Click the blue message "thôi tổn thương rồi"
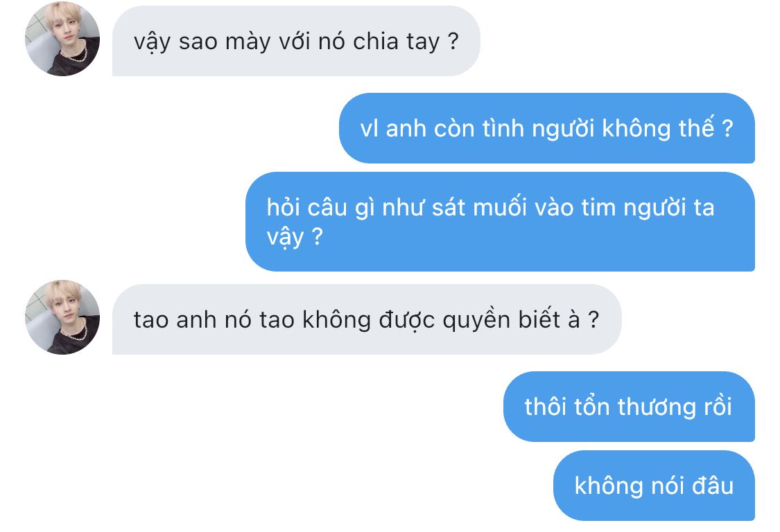Viewport: 780px width, 532px height. (629, 406)
